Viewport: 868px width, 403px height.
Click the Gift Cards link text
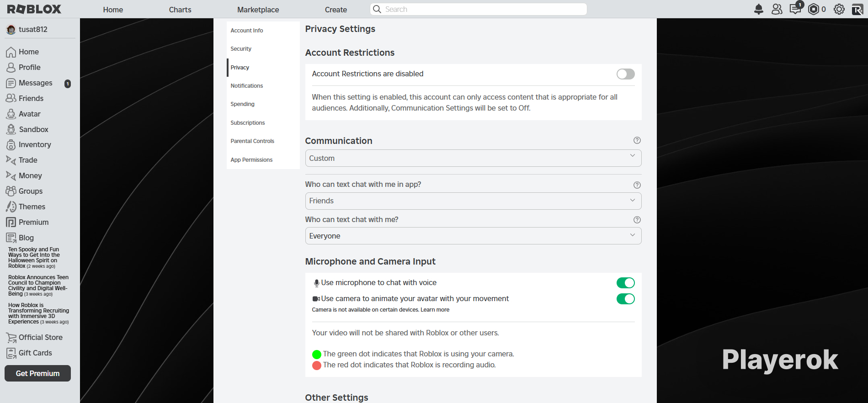pyautogui.click(x=35, y=353)
